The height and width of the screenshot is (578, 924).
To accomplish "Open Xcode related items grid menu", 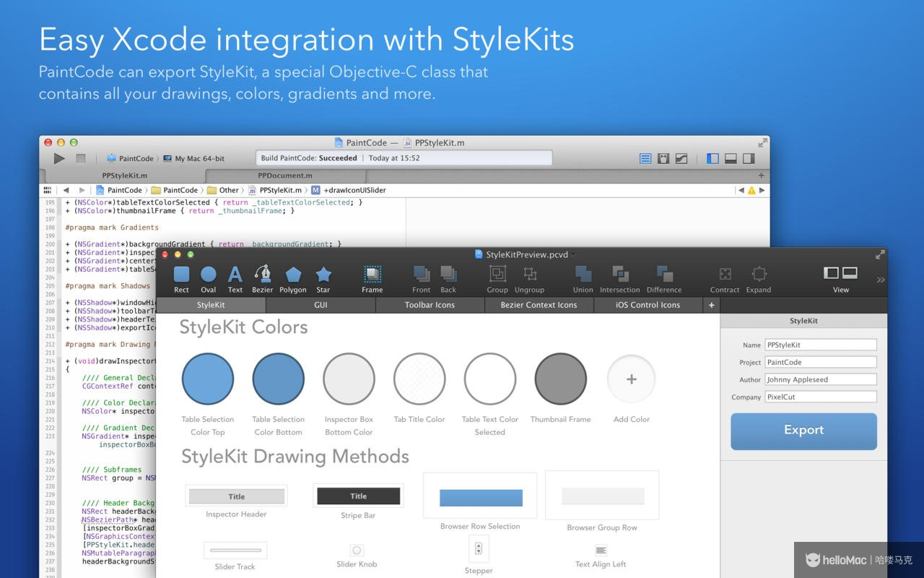I will [48, 190].
